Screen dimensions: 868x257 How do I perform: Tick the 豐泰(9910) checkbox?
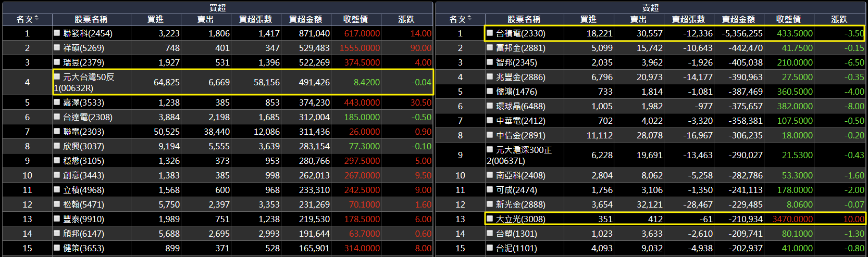point(57,219)
